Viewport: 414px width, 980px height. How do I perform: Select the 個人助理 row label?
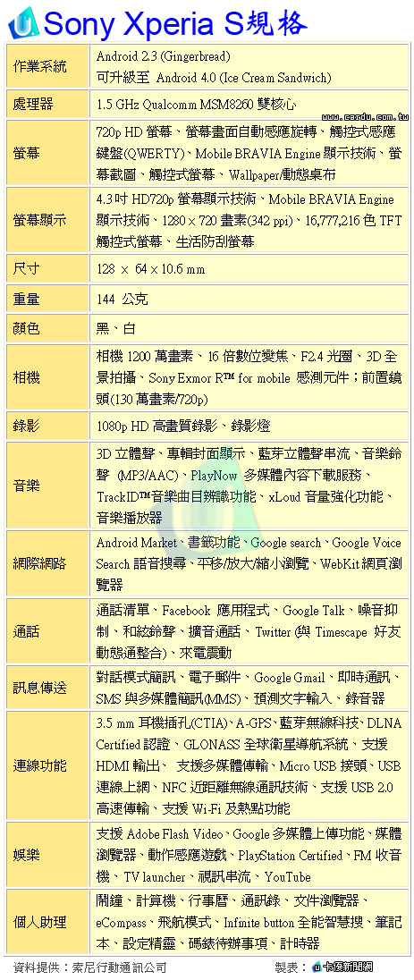[39, 923]
